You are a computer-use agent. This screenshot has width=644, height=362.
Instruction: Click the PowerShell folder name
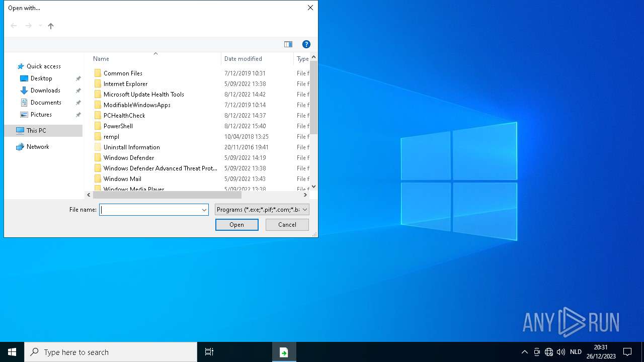click(x=118, y=126)
